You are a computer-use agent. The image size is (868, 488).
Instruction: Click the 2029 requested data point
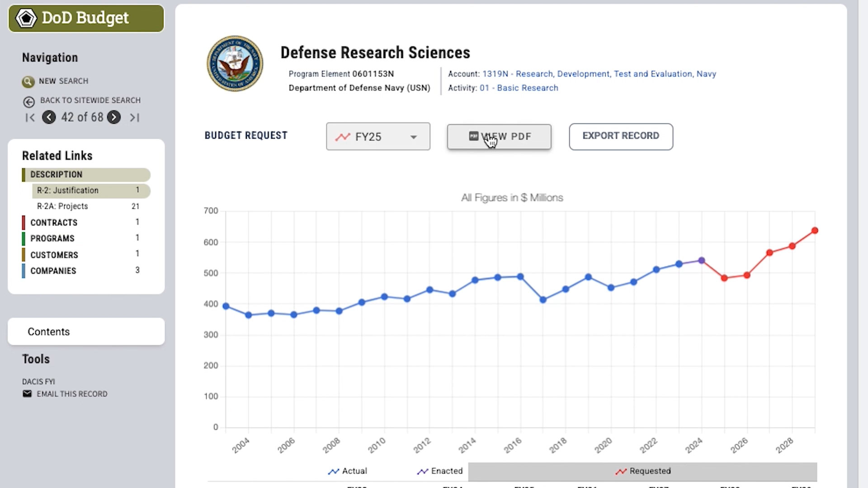click(815, 230)
